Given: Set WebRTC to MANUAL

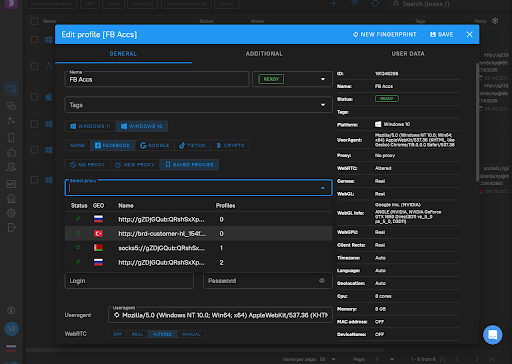Looking at the screenshot, I should (x=191, y=334).
